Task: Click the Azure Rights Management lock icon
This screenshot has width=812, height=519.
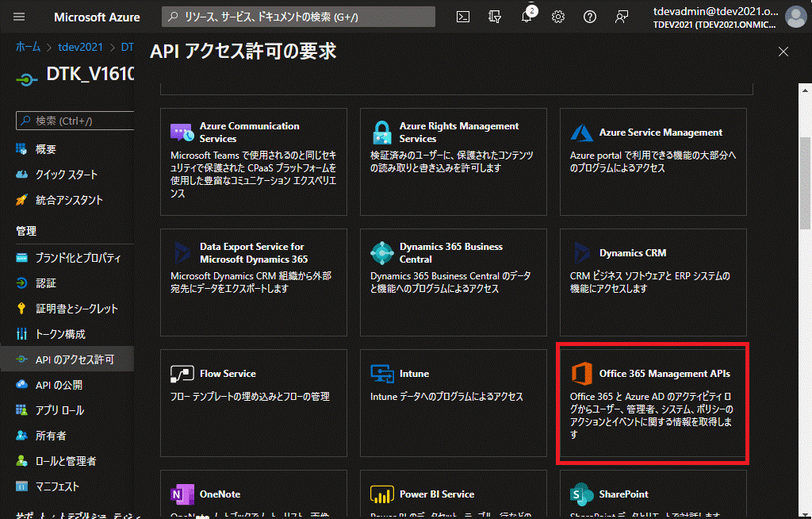Action: coord(382,133)
